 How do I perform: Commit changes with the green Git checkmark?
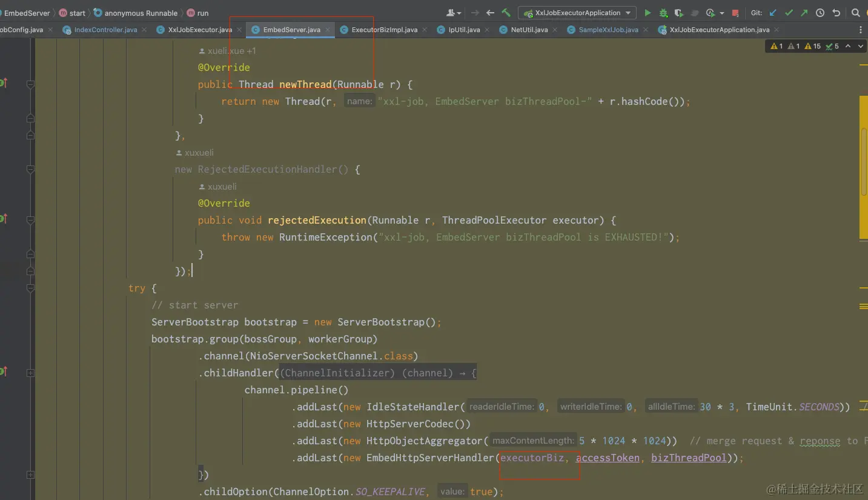click(x=789, y=13)
